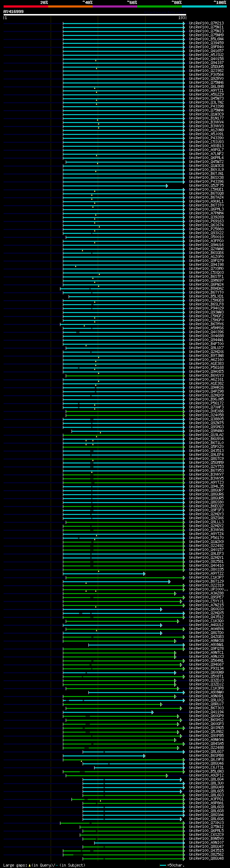The image size is (230, 868).
Task: Select the label UniRef100_P93134
Action: [x=206, y=669]
